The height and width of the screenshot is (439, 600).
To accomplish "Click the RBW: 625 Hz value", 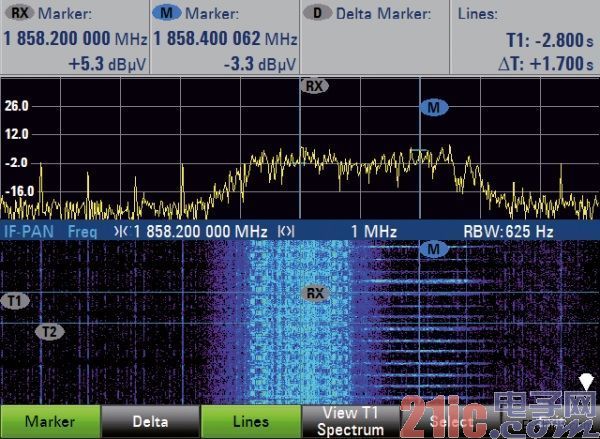I will pos(508,231).
